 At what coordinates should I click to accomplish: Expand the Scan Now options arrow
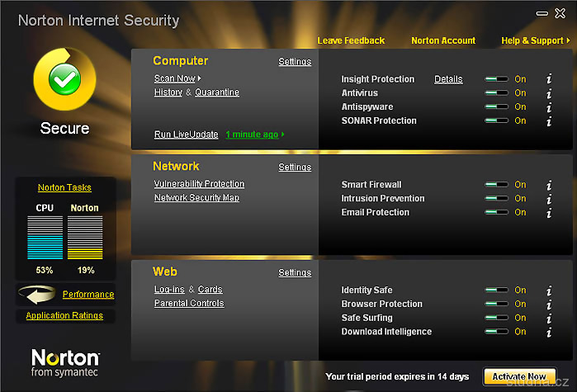point(200,79)
